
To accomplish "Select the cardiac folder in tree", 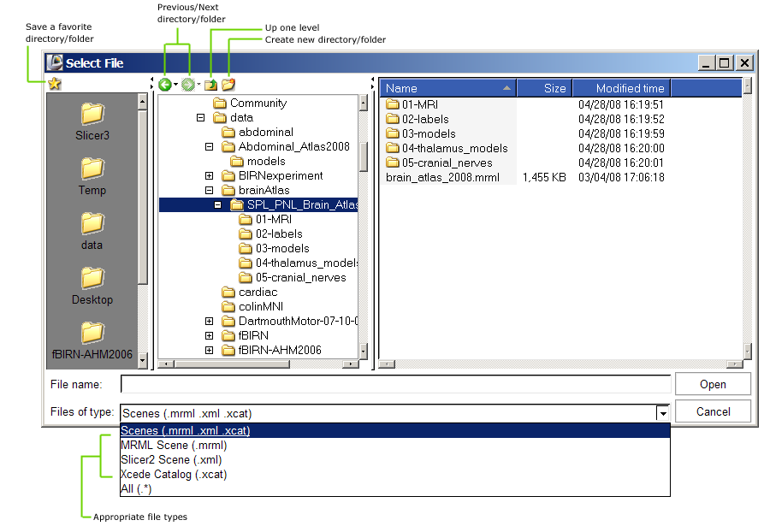I will [258, 293].
